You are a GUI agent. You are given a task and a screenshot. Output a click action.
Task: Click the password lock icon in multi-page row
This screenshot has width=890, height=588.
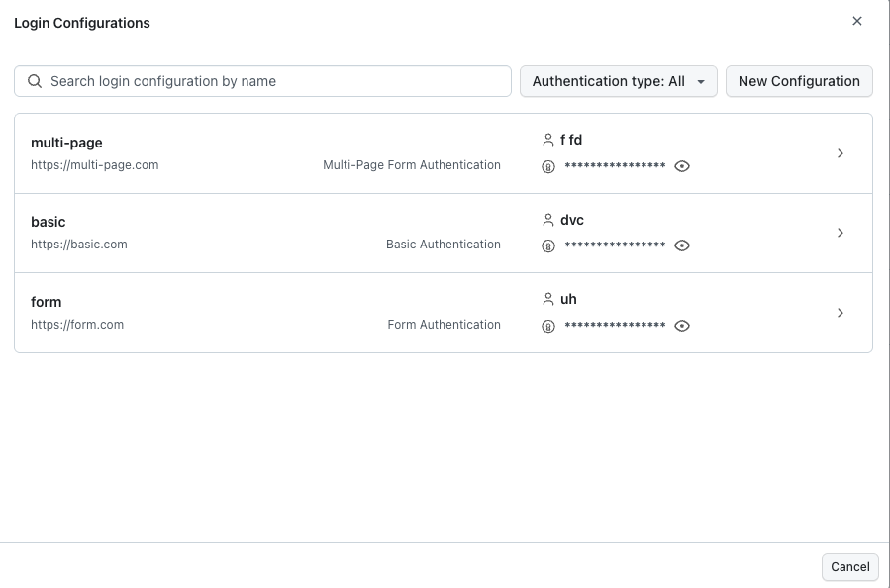(548, 166)
